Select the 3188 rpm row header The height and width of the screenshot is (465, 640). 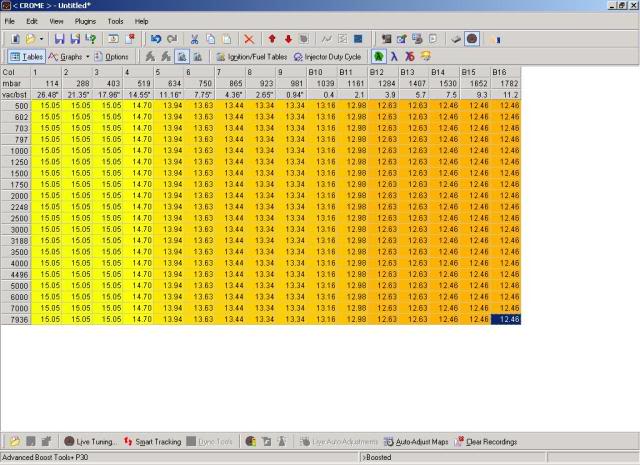(x=16, y=240)
